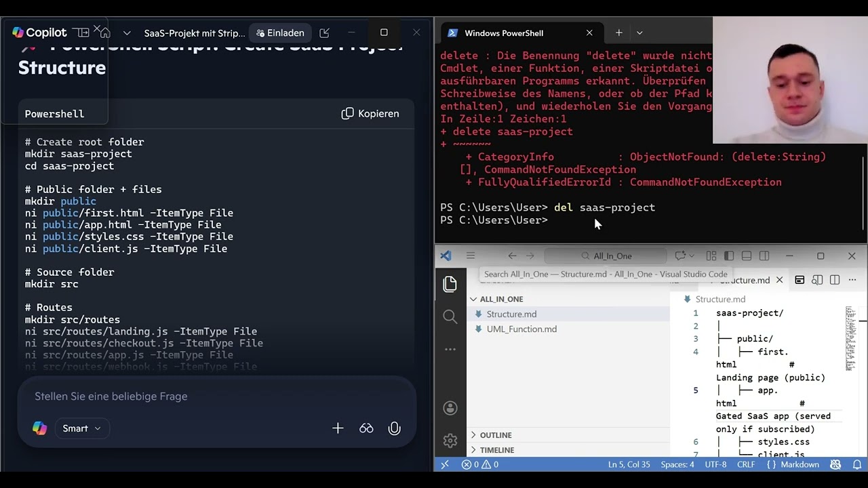Change line endings via CRLF
868x488 pixels.
point(746,464)
